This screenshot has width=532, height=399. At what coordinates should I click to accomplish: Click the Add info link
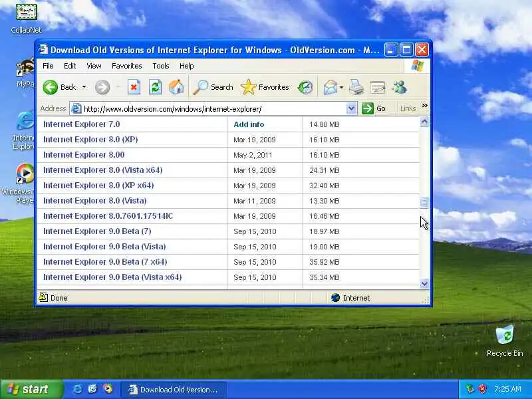(249, 124)
